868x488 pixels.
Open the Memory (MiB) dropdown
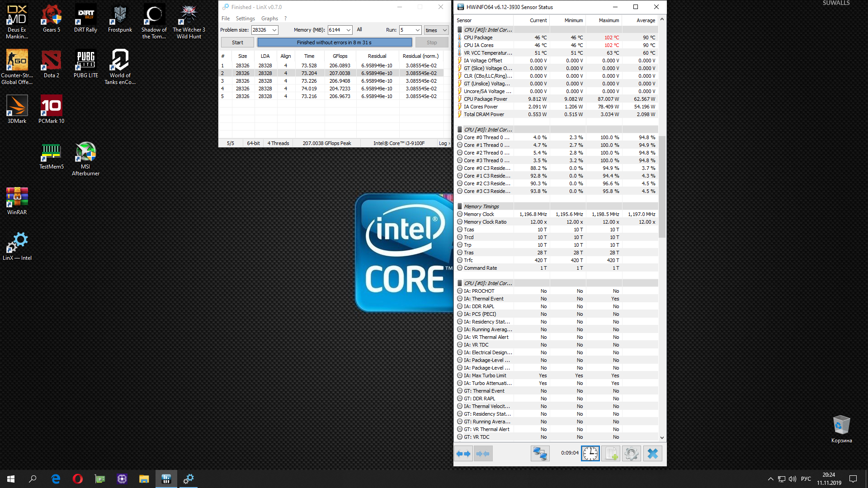click(349, 30)
